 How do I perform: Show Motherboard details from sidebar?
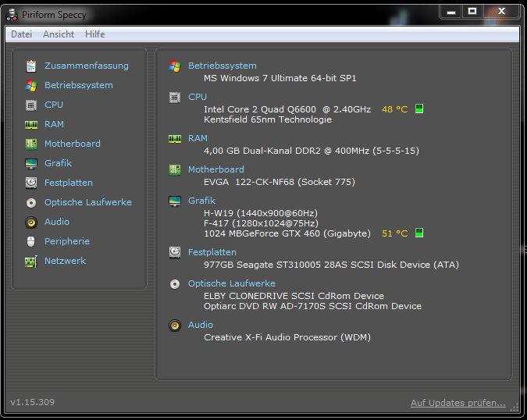[x=73, y=144]
